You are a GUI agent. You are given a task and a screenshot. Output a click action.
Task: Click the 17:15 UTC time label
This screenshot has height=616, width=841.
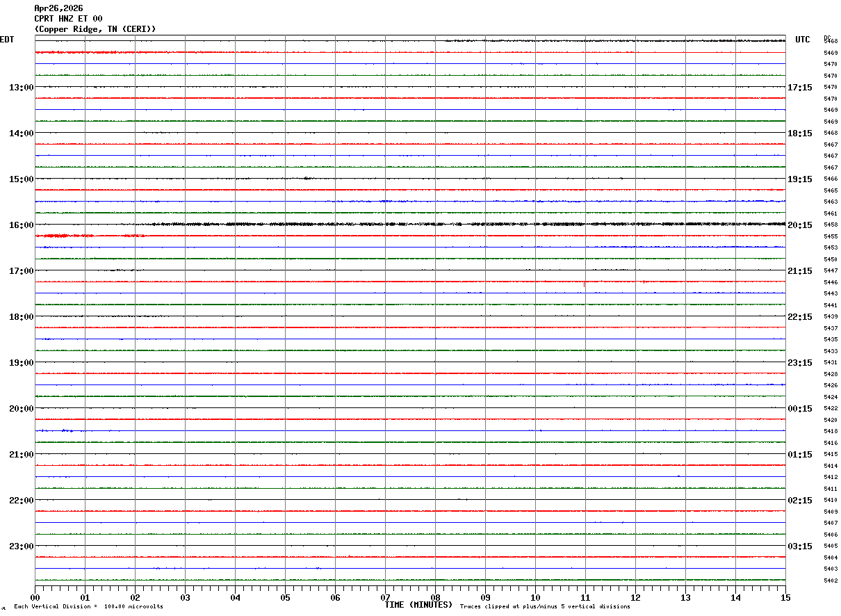click(800, 87)
